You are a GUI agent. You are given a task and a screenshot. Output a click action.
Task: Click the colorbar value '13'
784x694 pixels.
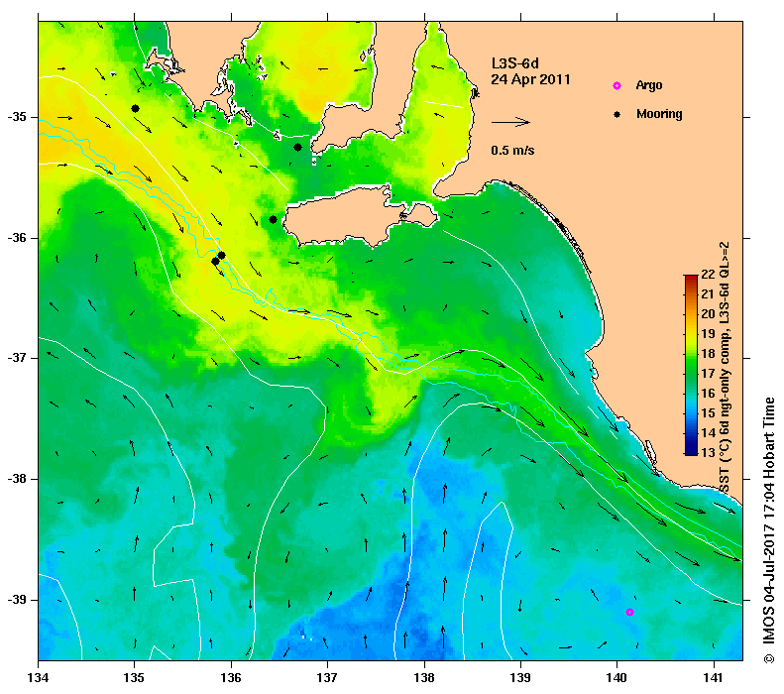click(x=708, y=452)
